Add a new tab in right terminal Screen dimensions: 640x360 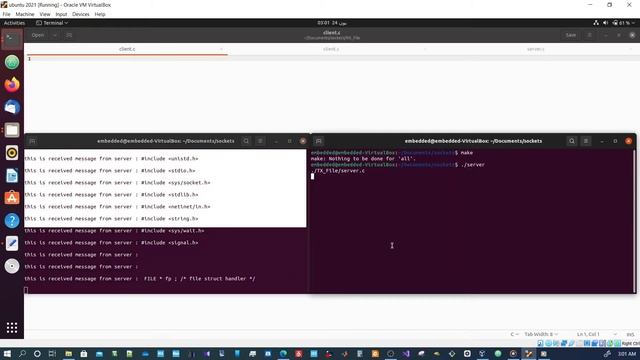[x=319, y=141]
